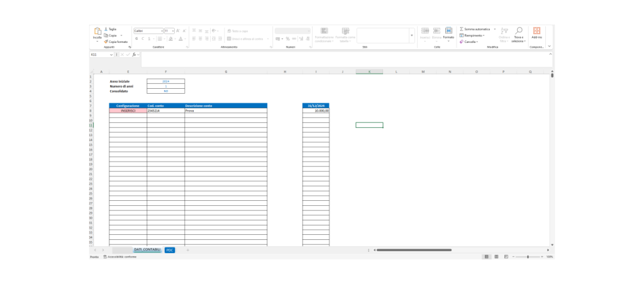Viewport: 644px width, 284px height.
Task: Select column K header
Action: pos(369,72)
